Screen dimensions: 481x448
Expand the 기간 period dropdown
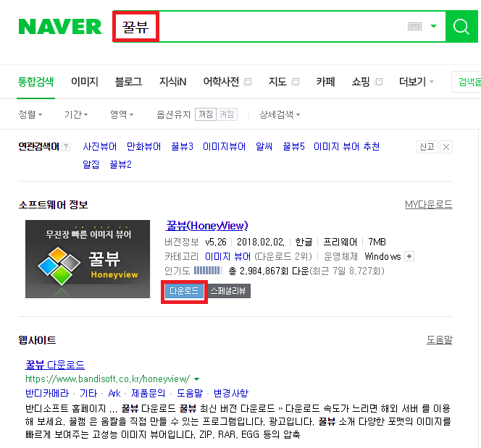pos(76,114)
